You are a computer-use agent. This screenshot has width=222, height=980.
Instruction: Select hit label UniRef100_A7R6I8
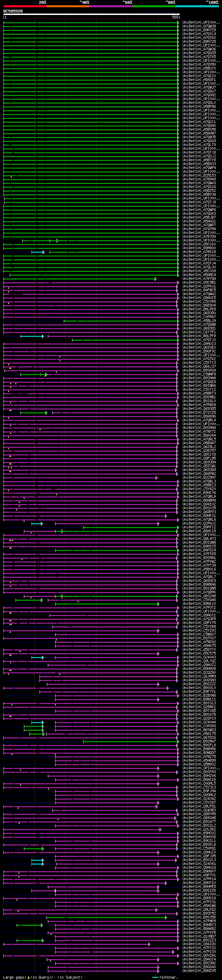[199, 252]
